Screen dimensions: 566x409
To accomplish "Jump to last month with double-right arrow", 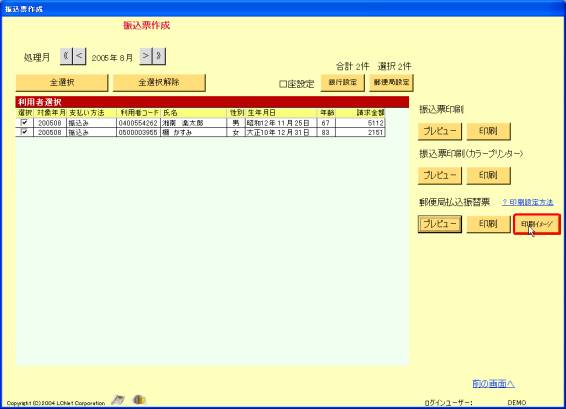I will 159,56.
